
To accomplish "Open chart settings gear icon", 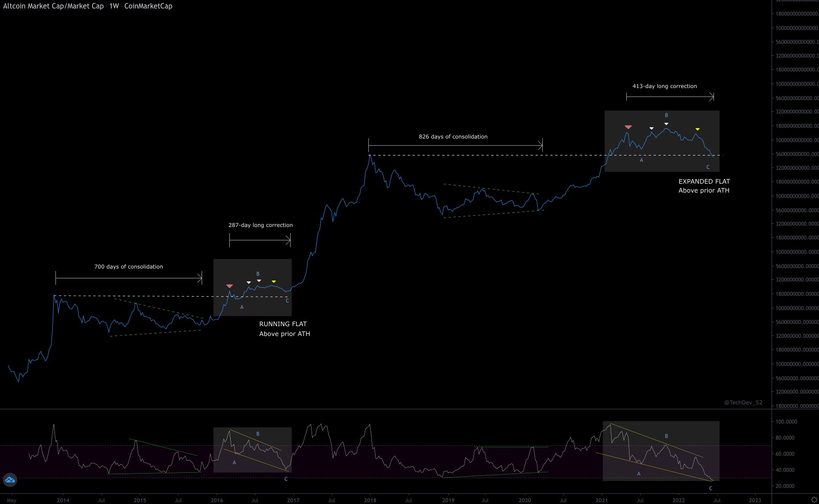I will (x=814, y=500).
